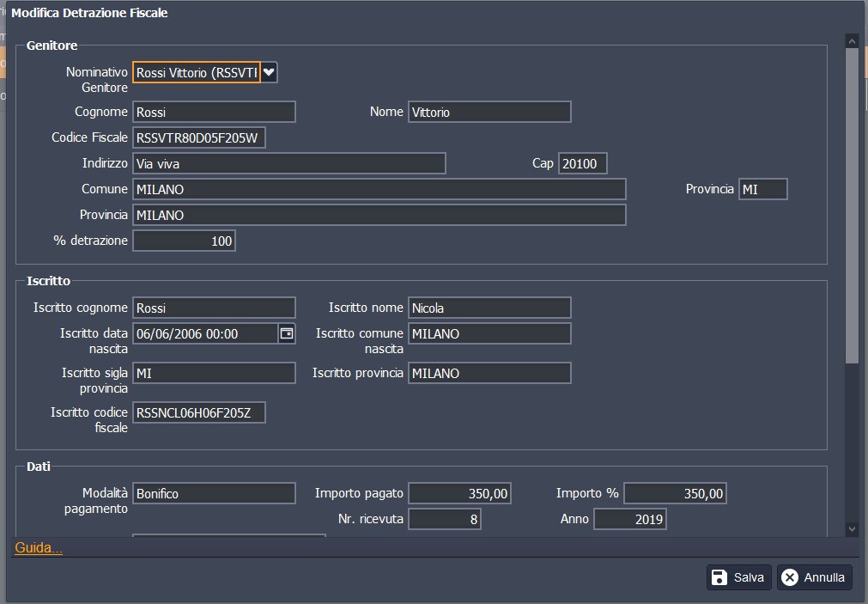Image resolution: width=868 pixels, height=604 pixels.
Task: Click the Iscritto nome field with Nicola
Action: tap(489, 308)
